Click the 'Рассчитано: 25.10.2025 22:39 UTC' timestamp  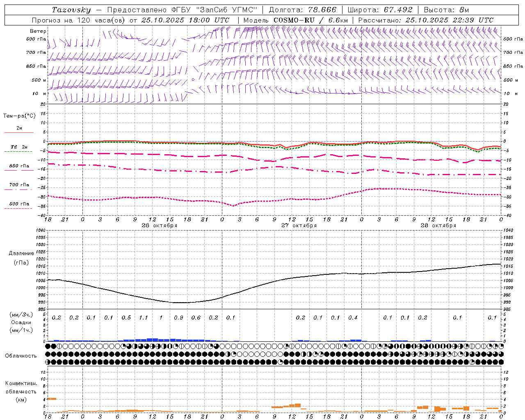click(426, 20)
